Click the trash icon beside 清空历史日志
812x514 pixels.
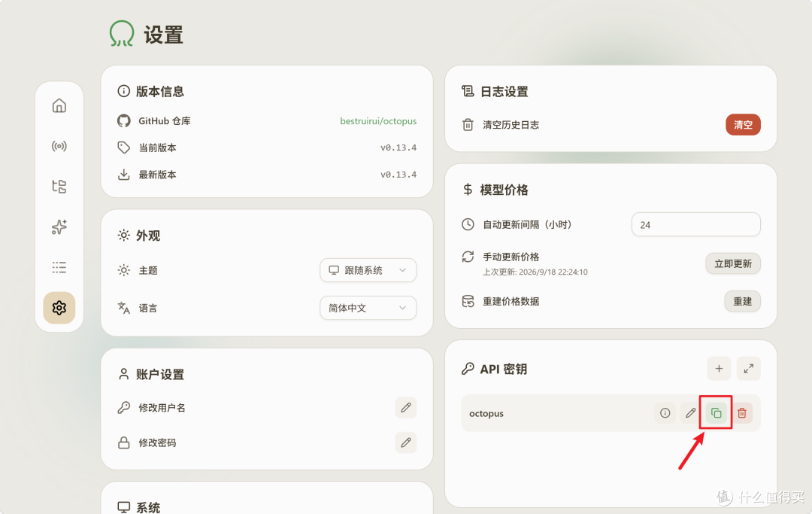468,125
